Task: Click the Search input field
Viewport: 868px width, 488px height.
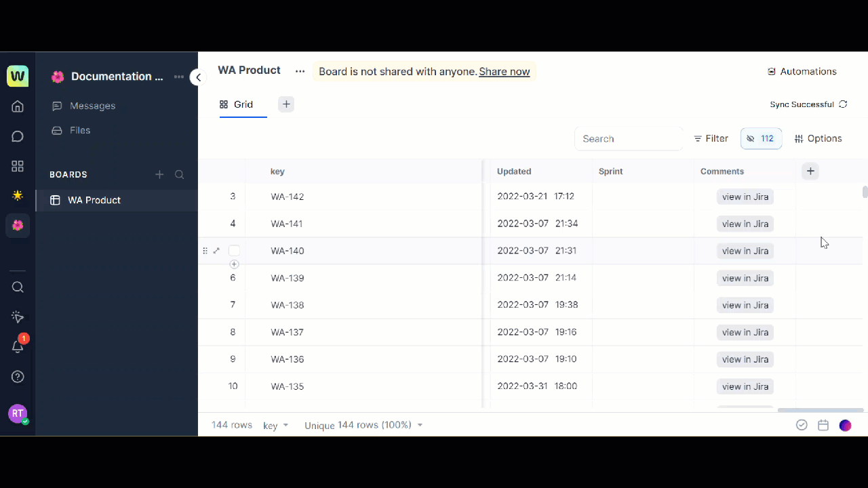Action: click(x=628, y=138)
